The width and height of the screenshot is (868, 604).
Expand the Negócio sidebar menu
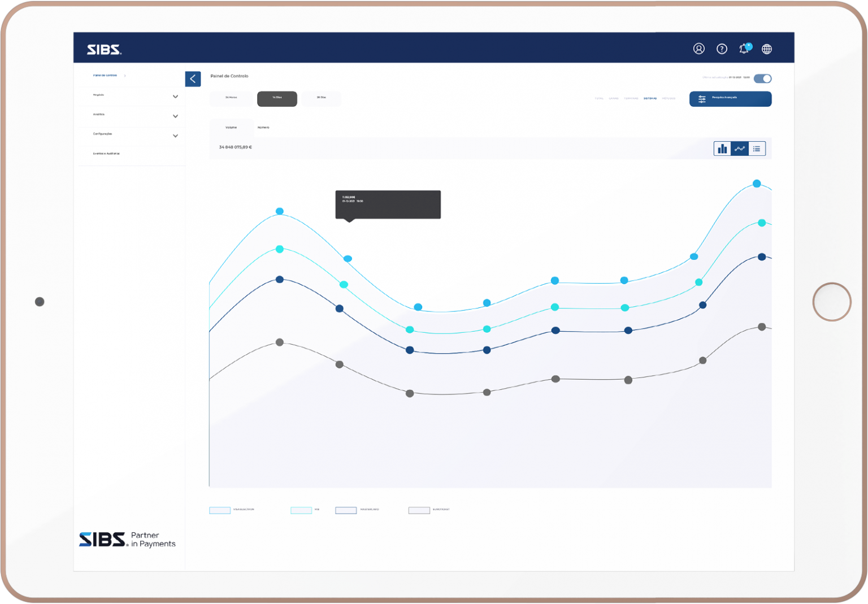(175, 97)
